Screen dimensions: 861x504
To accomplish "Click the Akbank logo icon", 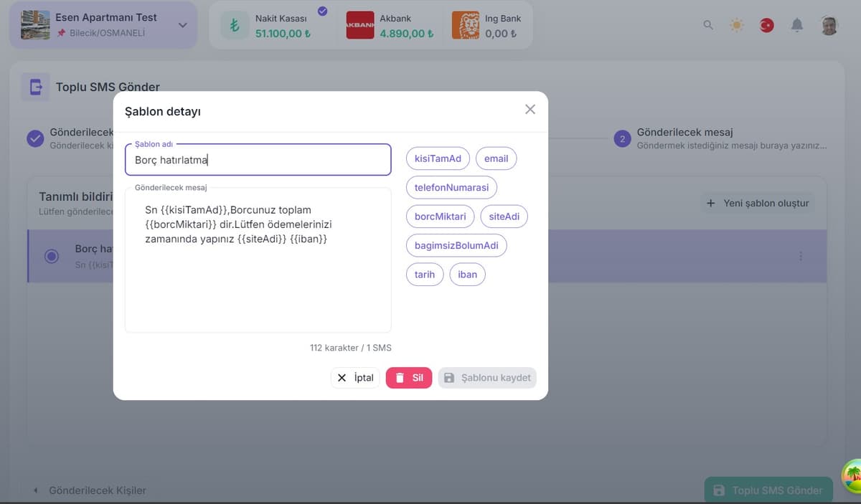I will click(x=359, y=25).
